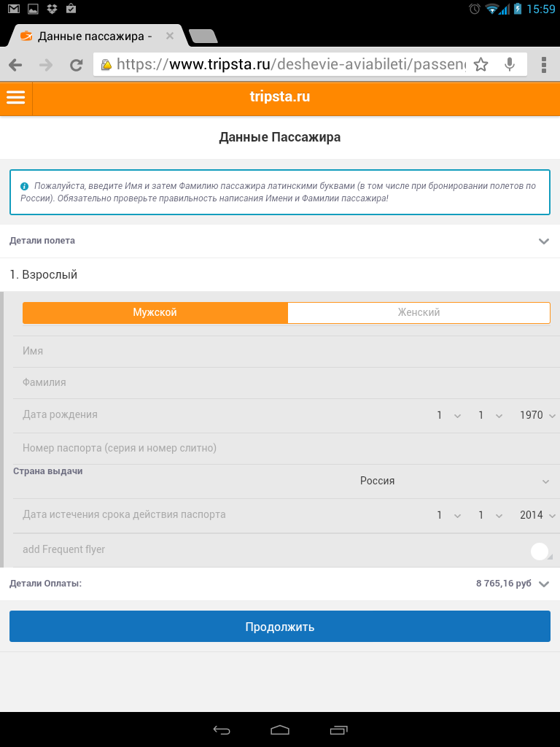The height and width of the screenshot is (747, 560).
Task: Select Женский gender option
Action: pyautogui.click(x=419, y=312)
